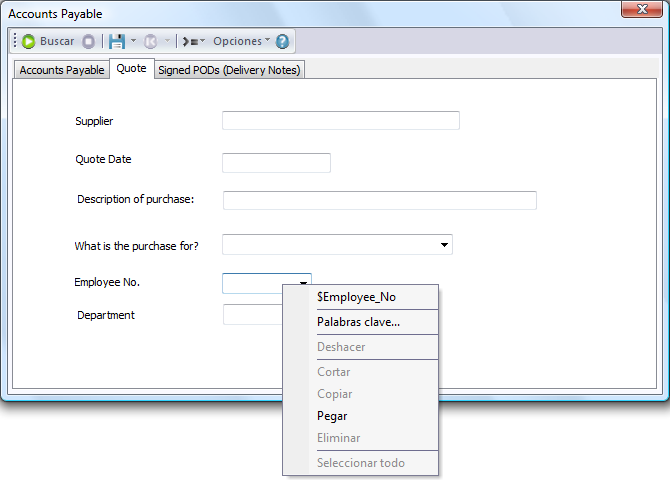Click the blue help question mark icon
The image size is (670, 480).
[x=282, y=42]
